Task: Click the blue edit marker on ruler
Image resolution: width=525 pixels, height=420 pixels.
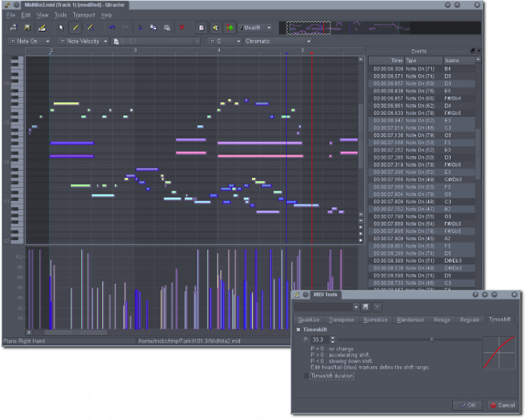Action: (x=286, y=53)
